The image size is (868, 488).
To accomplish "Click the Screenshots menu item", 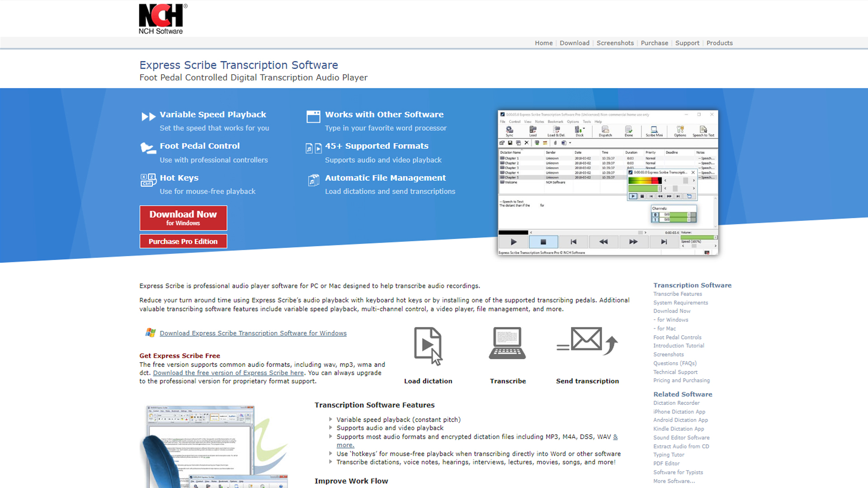I will [x=615, y=43].
